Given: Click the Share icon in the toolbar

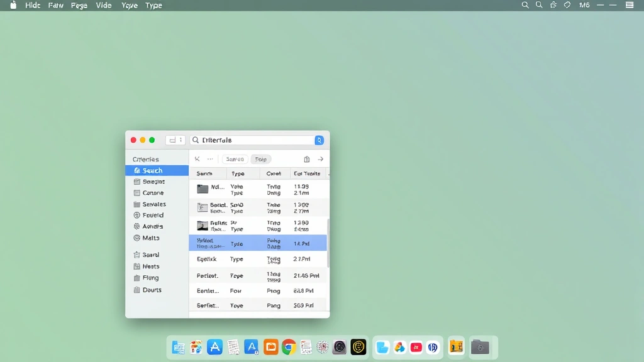Looking at the screenshot, I should [306, 159].
